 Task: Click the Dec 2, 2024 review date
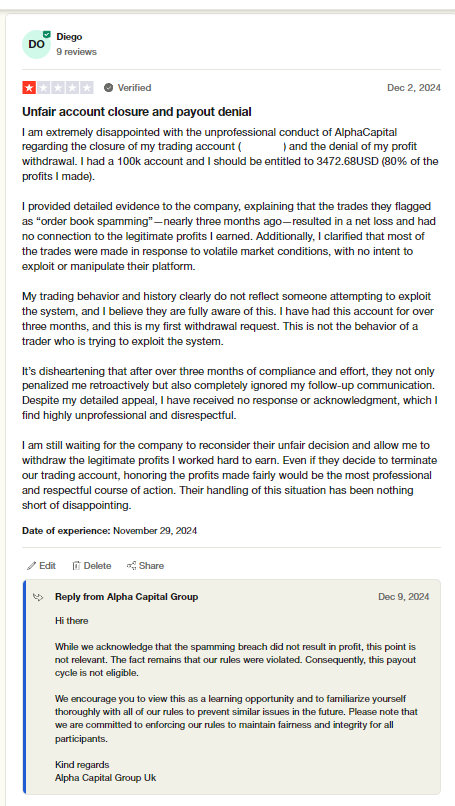[x=414, y=88]
